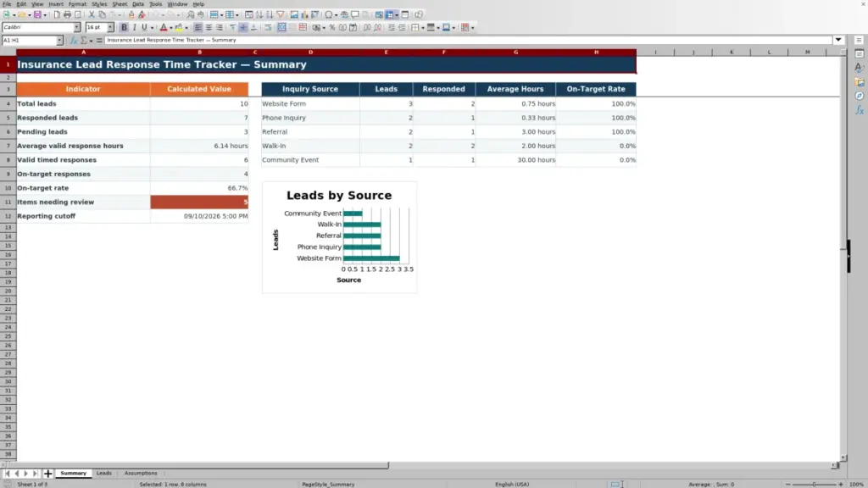Screen dimensions: 868x488
Task: Toggle Bold formatting
Action: click(x=124, y=27)
